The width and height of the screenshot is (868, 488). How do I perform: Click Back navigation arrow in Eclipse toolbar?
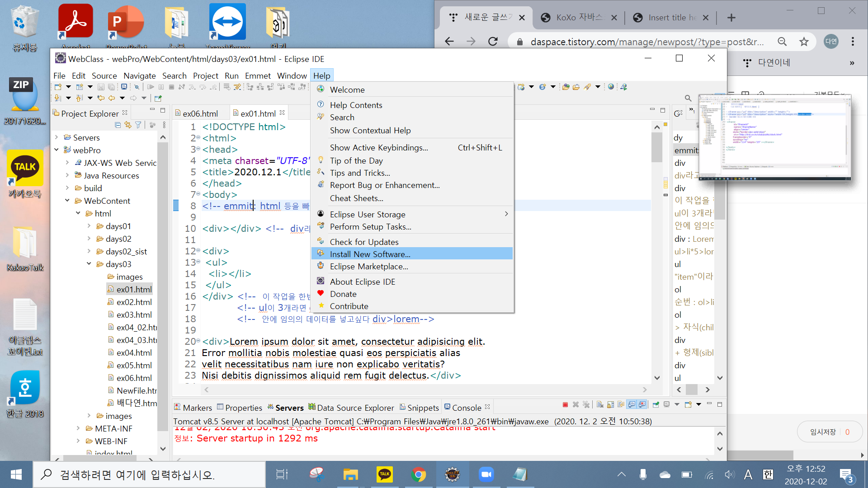coord(111,98)
